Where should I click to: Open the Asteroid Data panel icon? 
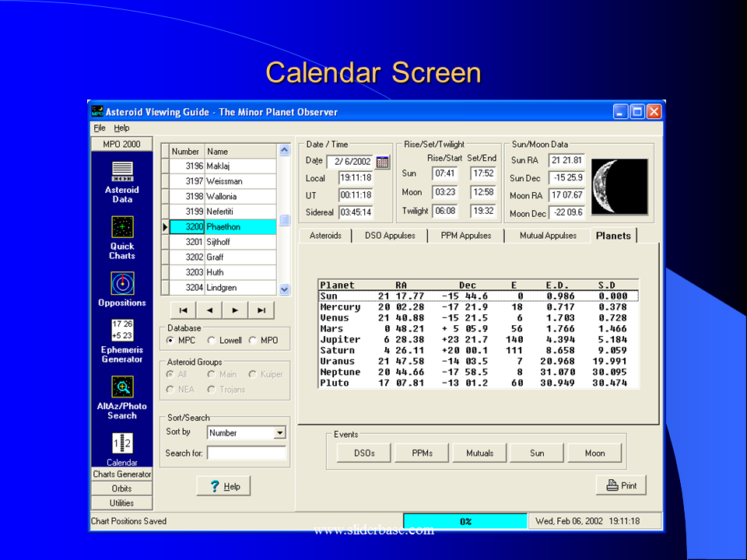122,171
